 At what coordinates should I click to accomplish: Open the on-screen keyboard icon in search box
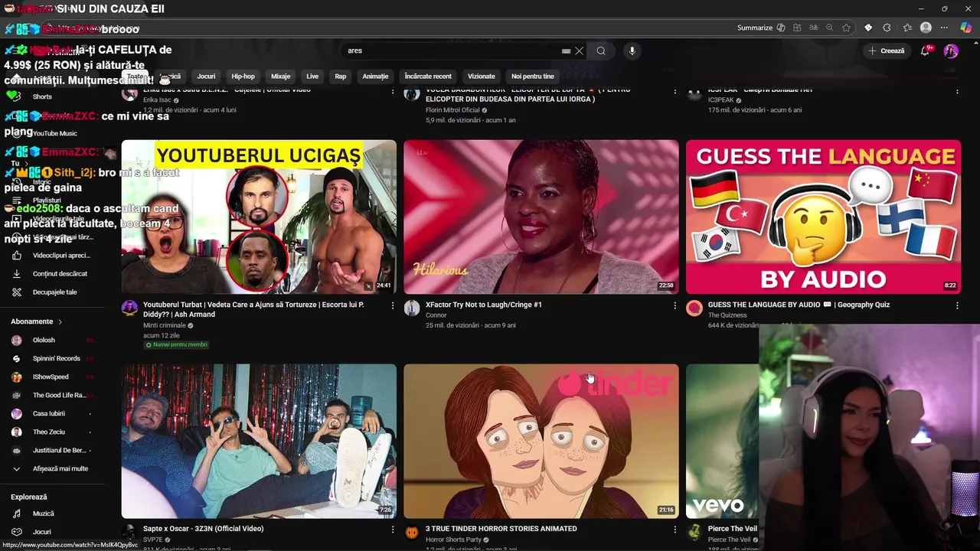click(566, 51)
